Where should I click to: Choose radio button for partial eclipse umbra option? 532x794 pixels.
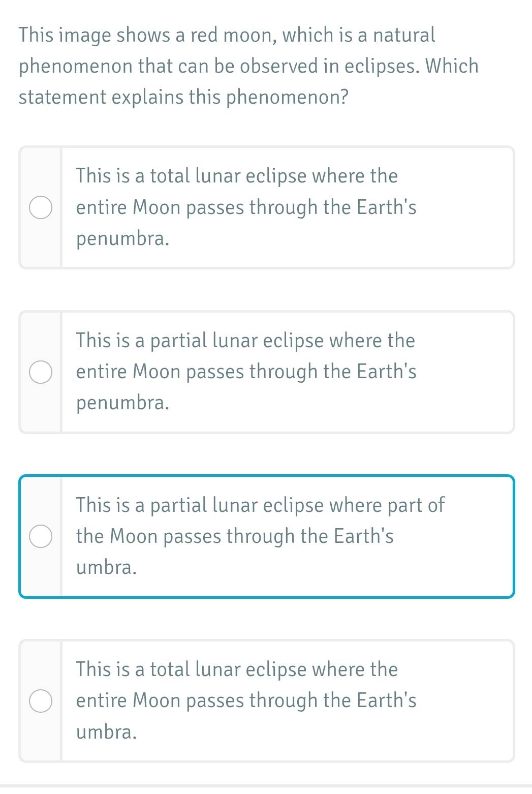40,537
